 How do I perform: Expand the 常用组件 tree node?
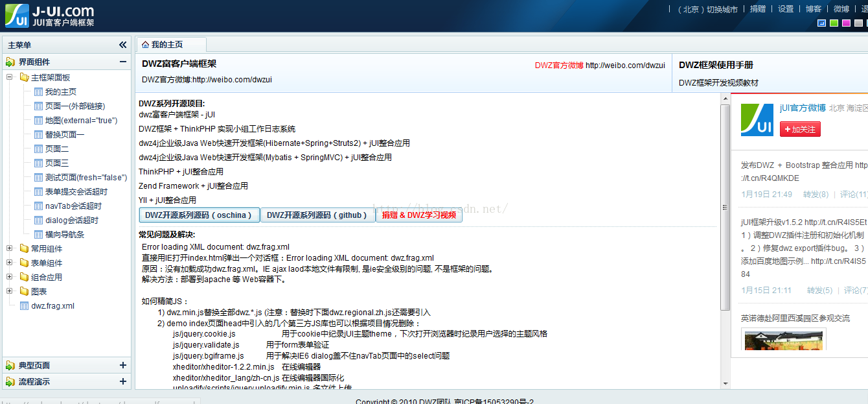(9, 248)
